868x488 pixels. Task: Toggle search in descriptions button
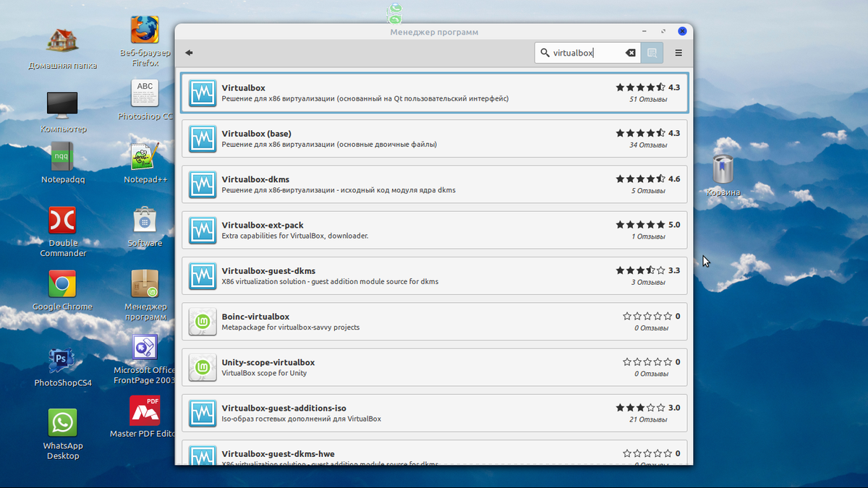652,53
